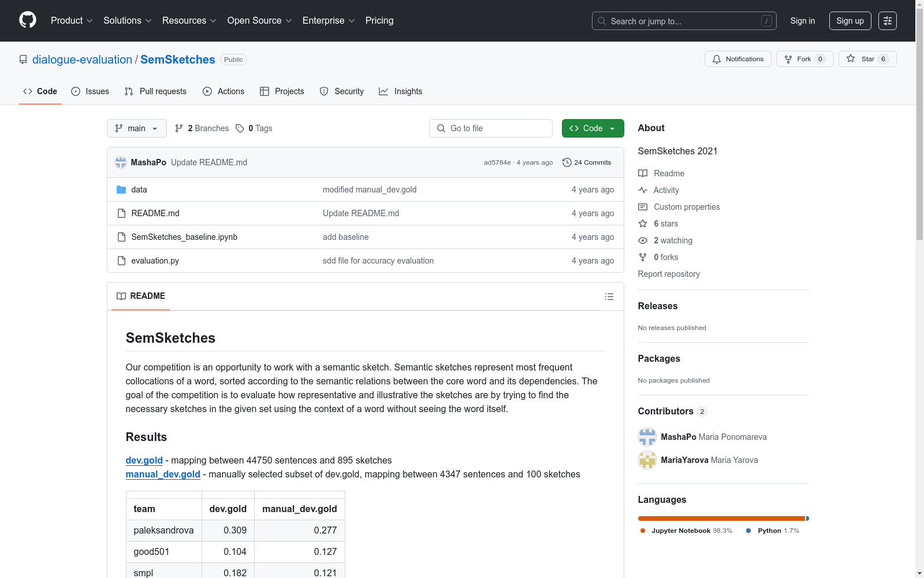Click the book icon next to Readme
The width and height of the screenshot is (924, 578).
643,173
